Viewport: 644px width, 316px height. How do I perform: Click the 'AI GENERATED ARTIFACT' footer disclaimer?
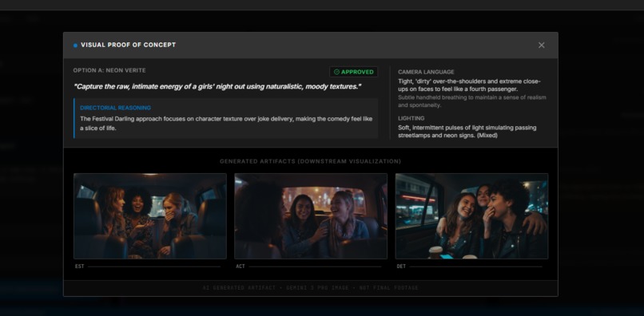tap(311, 288)
